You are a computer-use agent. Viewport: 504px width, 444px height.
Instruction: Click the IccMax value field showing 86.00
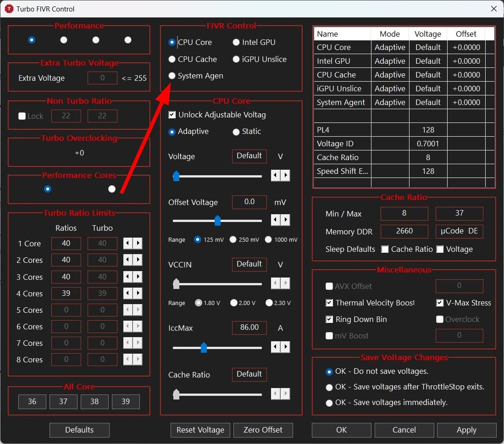(x=249, y=327)
